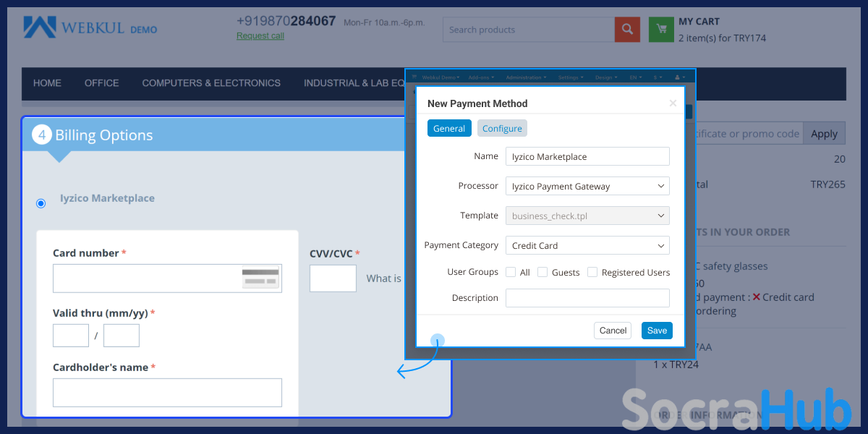Click the admin bar cart icon
The image size is (868, 434).
[x=415, y=77]
